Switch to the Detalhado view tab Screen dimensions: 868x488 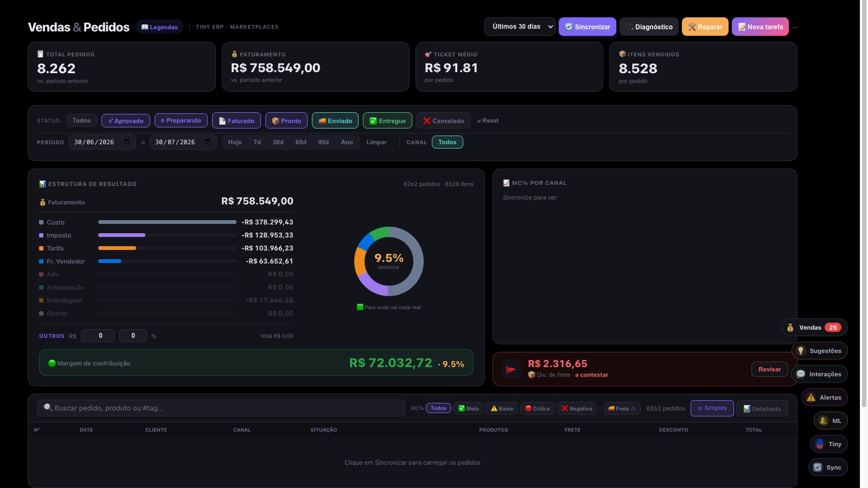click(762, 408)
